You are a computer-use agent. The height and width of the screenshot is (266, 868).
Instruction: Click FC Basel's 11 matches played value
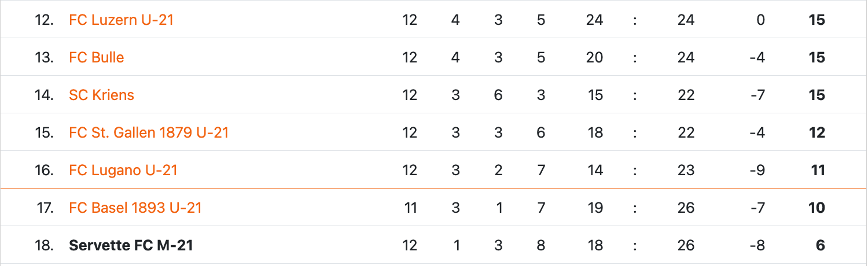pyautogui.click(x=410, y=208)
